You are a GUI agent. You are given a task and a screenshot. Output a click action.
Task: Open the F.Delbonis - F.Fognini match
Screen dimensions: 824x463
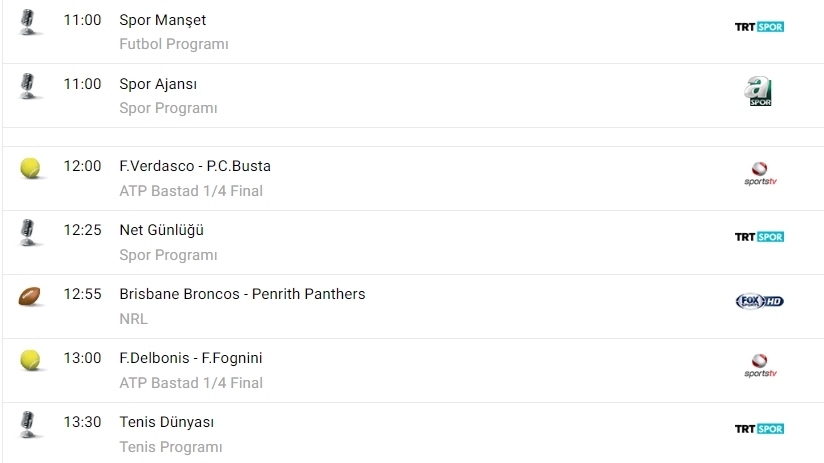[x=190, y=358]
